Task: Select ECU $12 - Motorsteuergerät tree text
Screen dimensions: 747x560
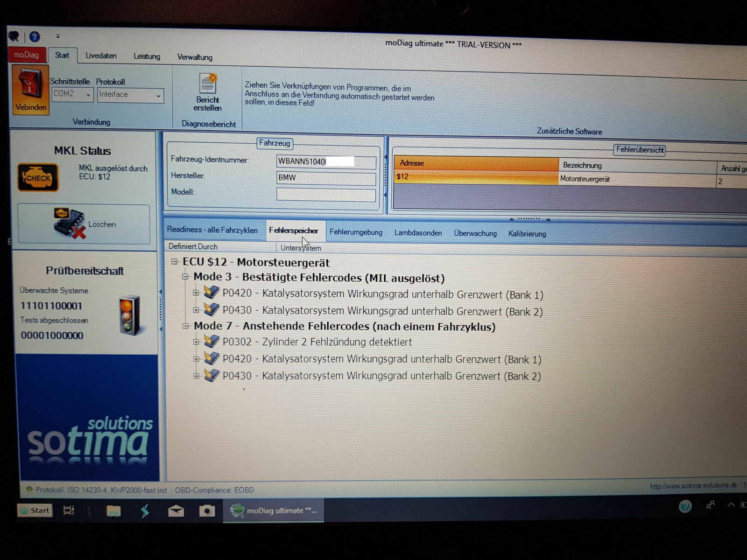Action: 256,262
